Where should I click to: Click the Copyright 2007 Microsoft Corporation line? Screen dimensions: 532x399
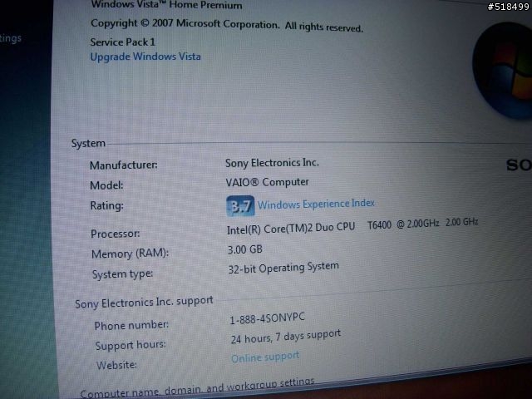[227, 25]
